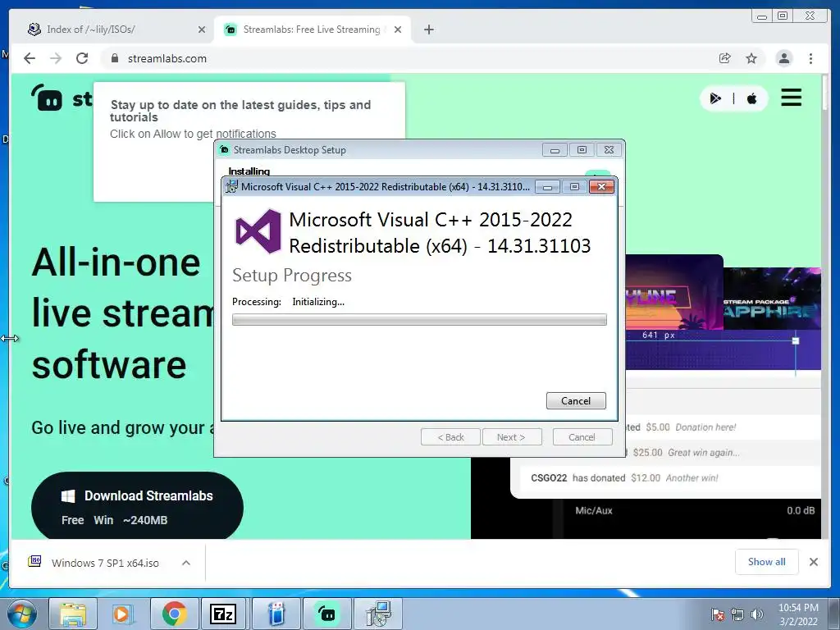Click the blue USB tool taskbar icon
Screen dimensions: 840x630
coord(276,614)
